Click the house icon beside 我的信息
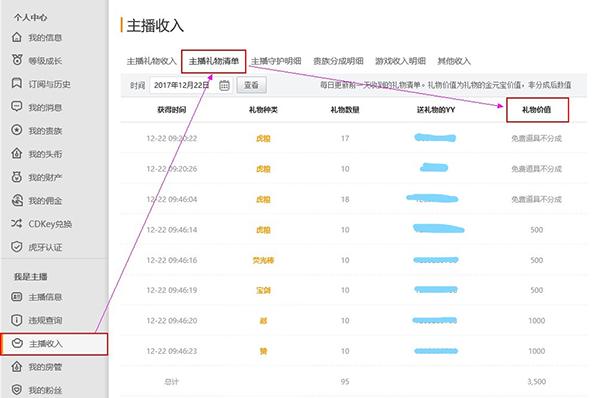This screenshot has height=398, width=599. click(x=16, y=37)
